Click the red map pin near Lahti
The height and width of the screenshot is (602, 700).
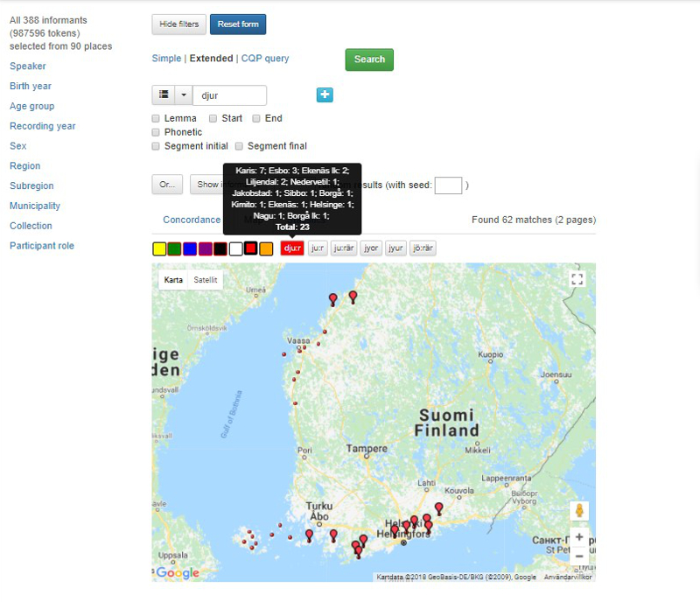pyautogui.click(x=438, y=507)
